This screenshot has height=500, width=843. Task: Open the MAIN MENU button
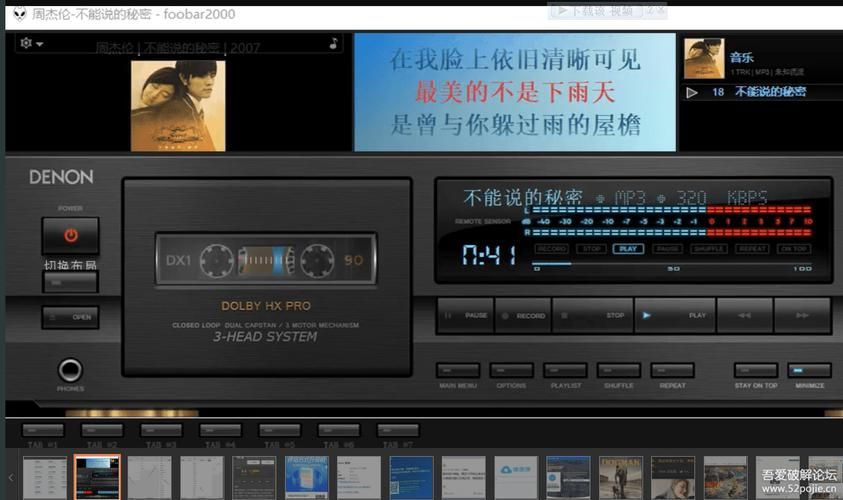pyautogui.click(x=458, y=370)
